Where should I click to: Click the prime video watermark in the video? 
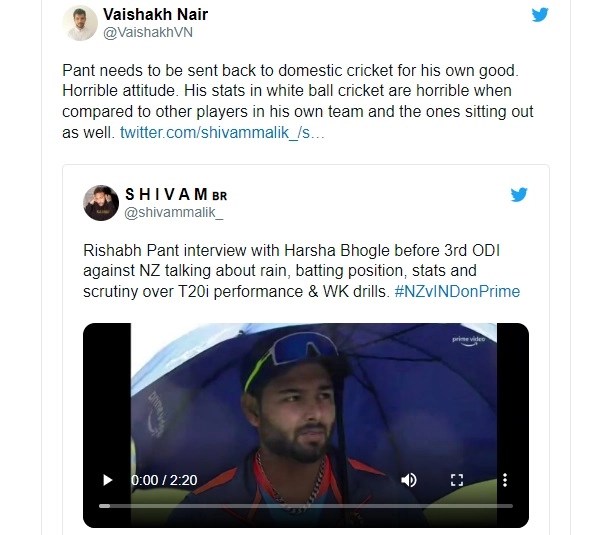468,340
